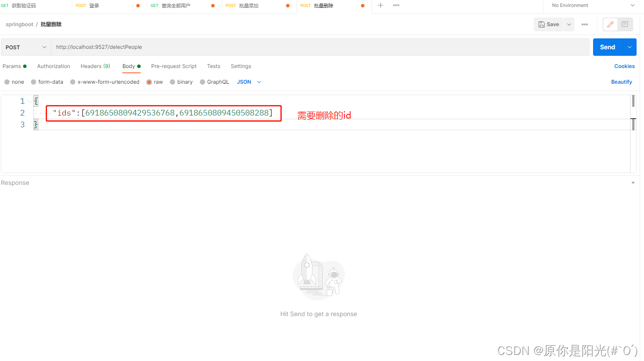Screen dimensions: 644x361
Task: Open tab options ellipsis menu
Action: pyautogui.click(x=396, y=6)
